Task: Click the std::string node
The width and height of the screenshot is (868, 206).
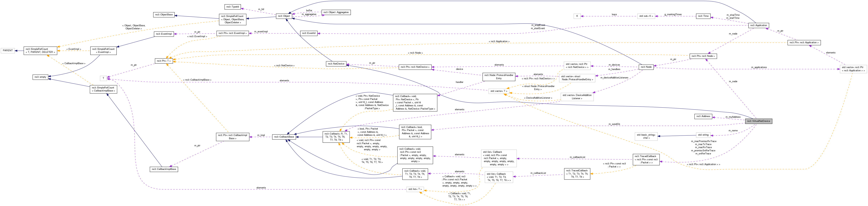Action: click(x=703, y=135)
